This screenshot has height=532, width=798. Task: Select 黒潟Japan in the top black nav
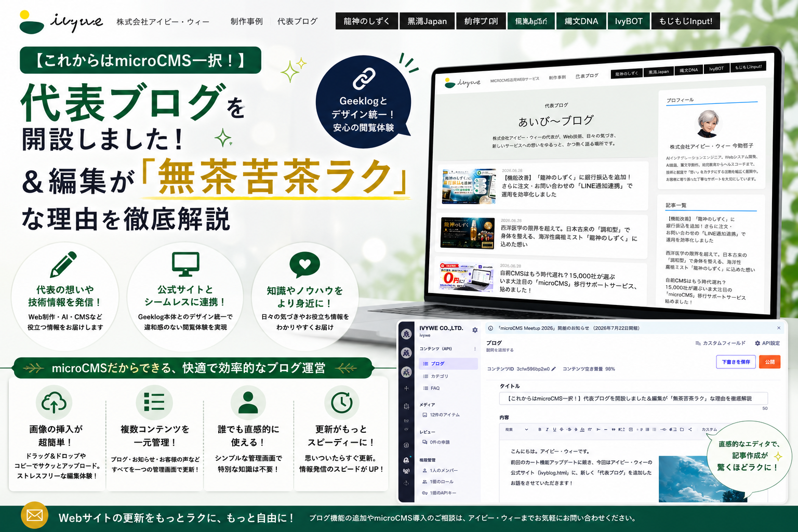click(427, 21)
